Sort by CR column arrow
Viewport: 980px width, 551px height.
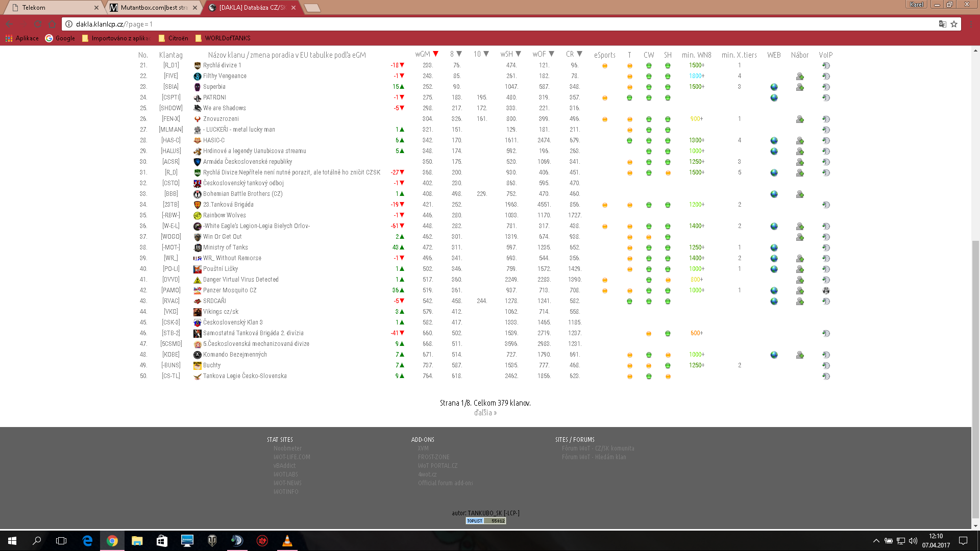580,54
